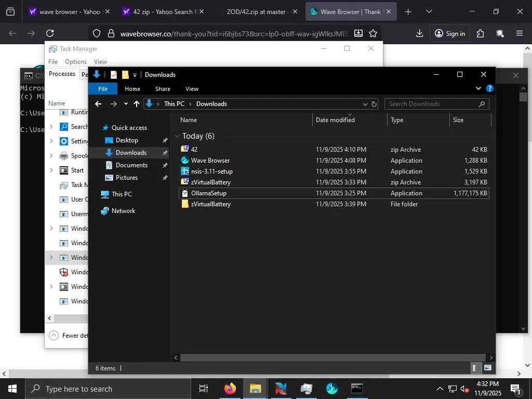This screenshot has width=532, height=399.
Task: Sort files by Size column header
Action: (x=470, y=120)
